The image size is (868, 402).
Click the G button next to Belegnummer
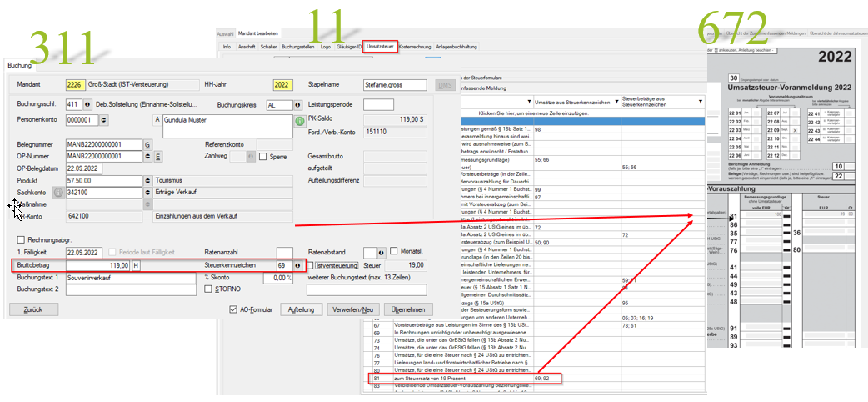point(147,144)
